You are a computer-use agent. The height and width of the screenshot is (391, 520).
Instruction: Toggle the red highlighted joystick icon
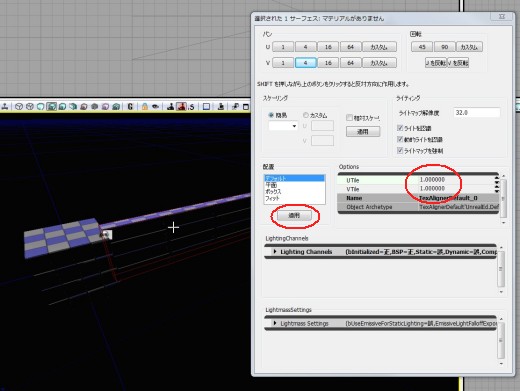(181, 107)
